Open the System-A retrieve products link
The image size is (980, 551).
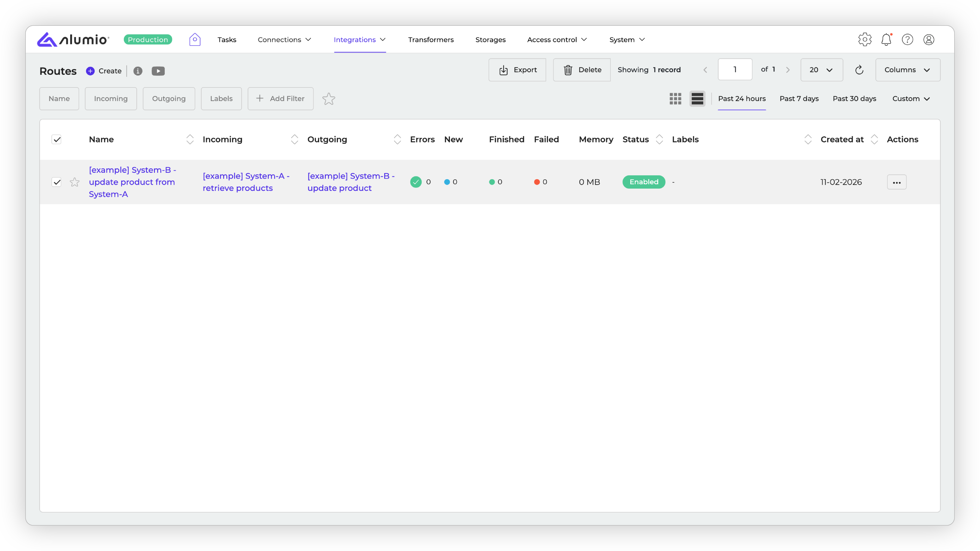coord(246,182)
